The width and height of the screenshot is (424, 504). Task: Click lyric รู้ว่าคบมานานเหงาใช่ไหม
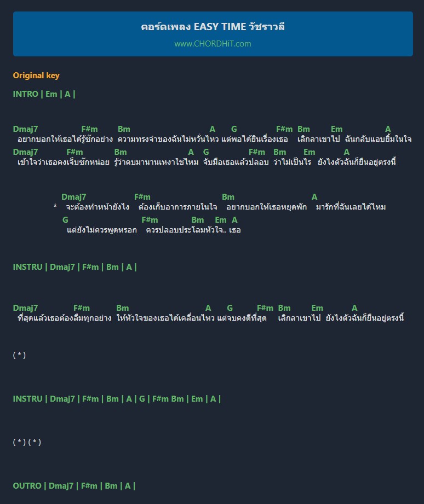[156, 162]
